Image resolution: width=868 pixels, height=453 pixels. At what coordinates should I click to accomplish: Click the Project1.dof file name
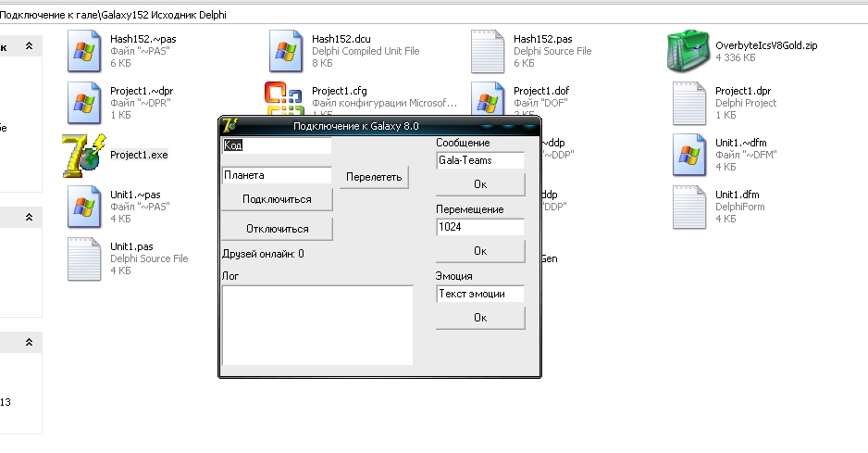click(541, 91)
